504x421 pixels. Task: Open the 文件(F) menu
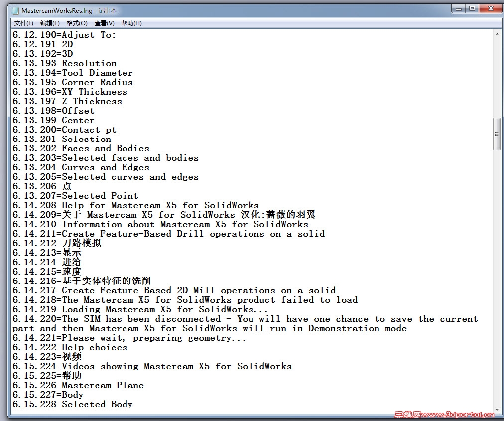click(24, 23)
